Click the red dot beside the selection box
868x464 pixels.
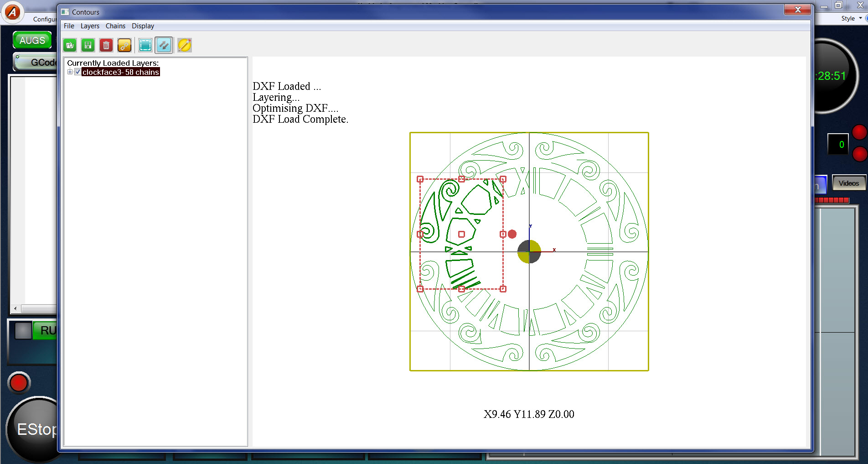click(512, 234)
